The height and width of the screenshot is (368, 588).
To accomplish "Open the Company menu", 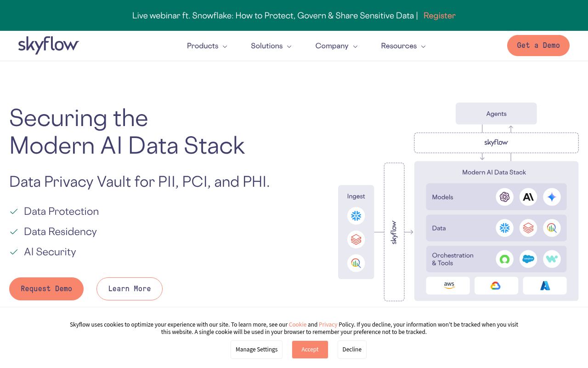I will (336, 46).
